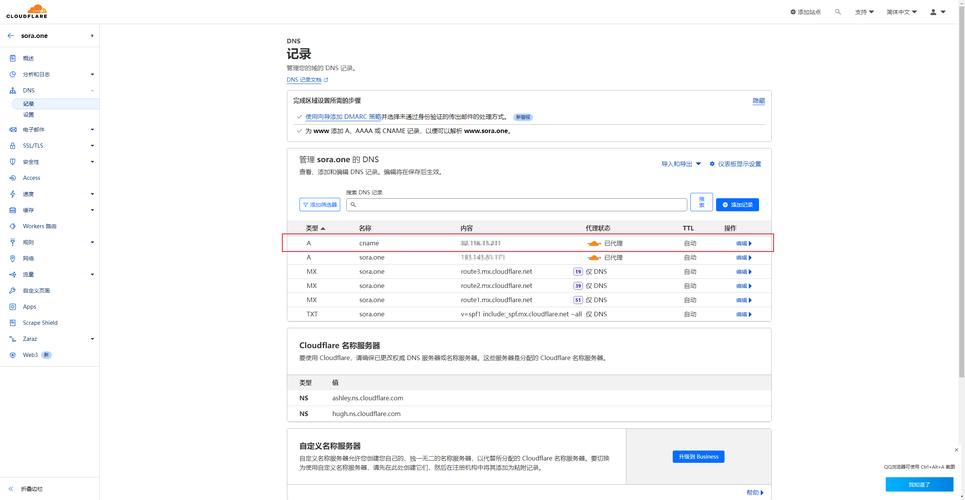Screen dimensions: 965x500
Task: Click the 安全性 shield icon
Action: pyautogui.click(x=13, y=162)
